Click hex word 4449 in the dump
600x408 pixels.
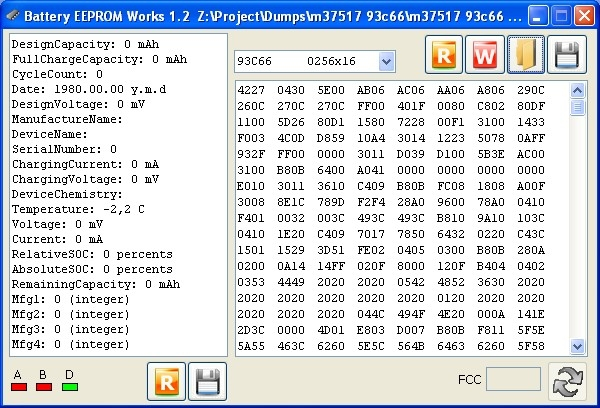(291, 282)
